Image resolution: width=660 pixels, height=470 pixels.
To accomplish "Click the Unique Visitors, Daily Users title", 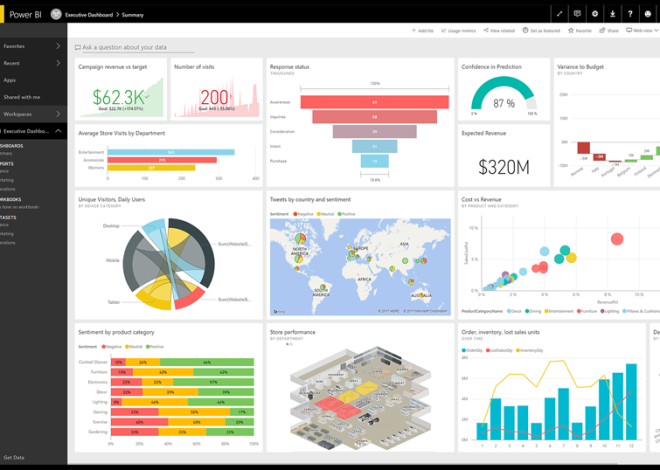I will 112,199.
